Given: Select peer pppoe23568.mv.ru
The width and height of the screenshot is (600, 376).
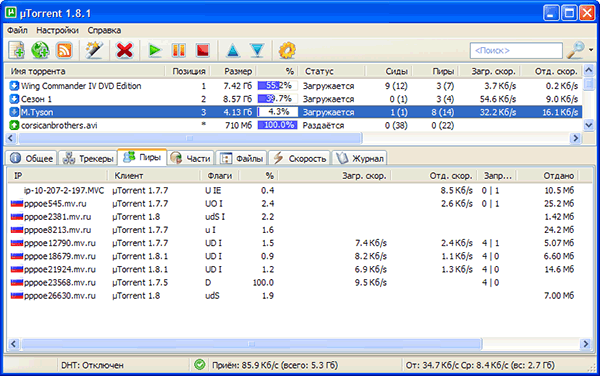Looking at the screenshot, I should coord(293,282).
